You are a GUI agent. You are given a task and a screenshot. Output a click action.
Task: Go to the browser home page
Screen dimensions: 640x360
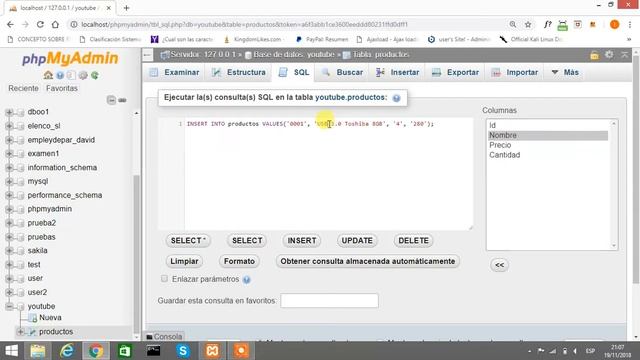[55, 24]
